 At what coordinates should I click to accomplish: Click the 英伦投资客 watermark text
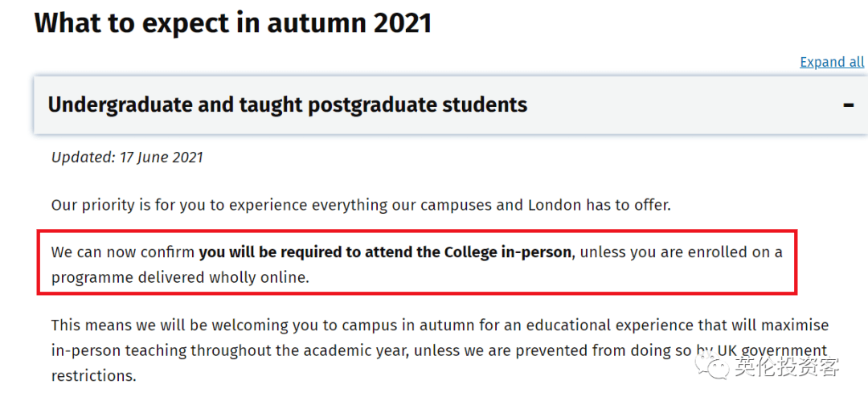click(788, 366)
